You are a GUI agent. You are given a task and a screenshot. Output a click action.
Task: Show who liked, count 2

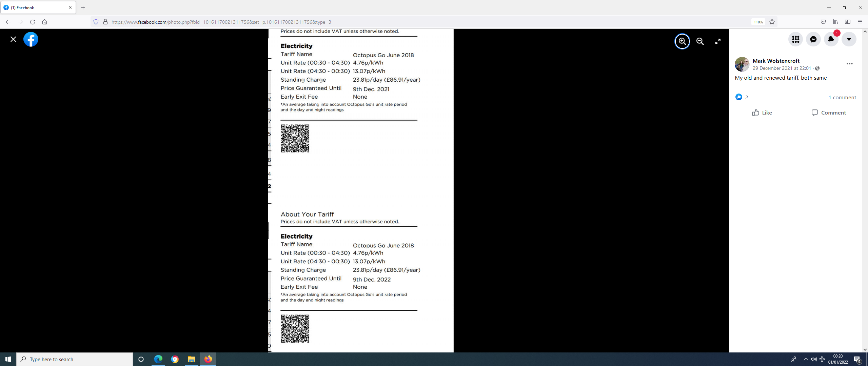click(746, 97)
